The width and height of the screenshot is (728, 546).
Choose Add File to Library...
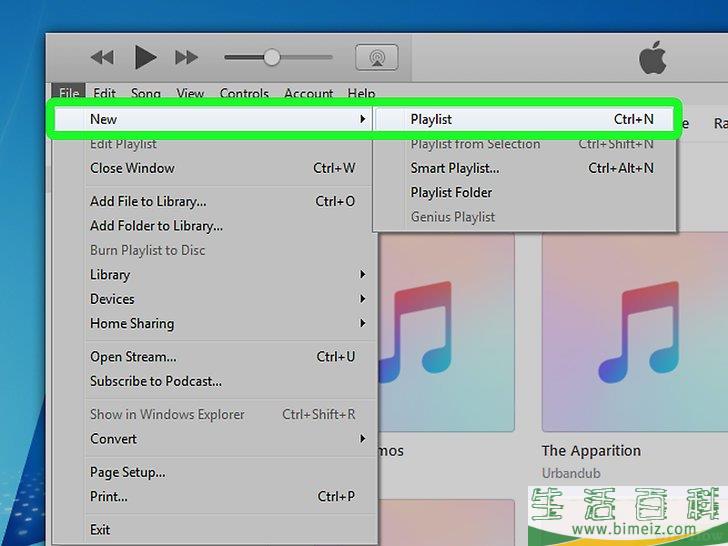coord(213,202)
